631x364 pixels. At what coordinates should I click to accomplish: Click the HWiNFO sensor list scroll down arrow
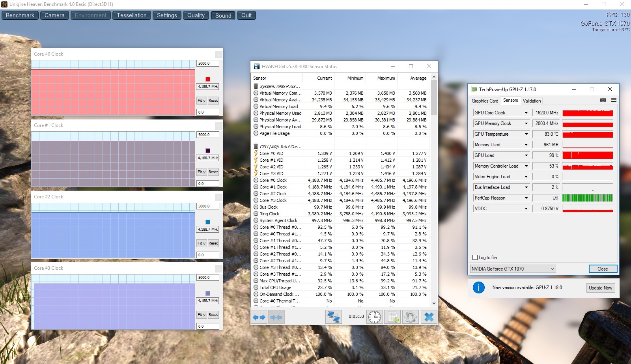[434, 303]
